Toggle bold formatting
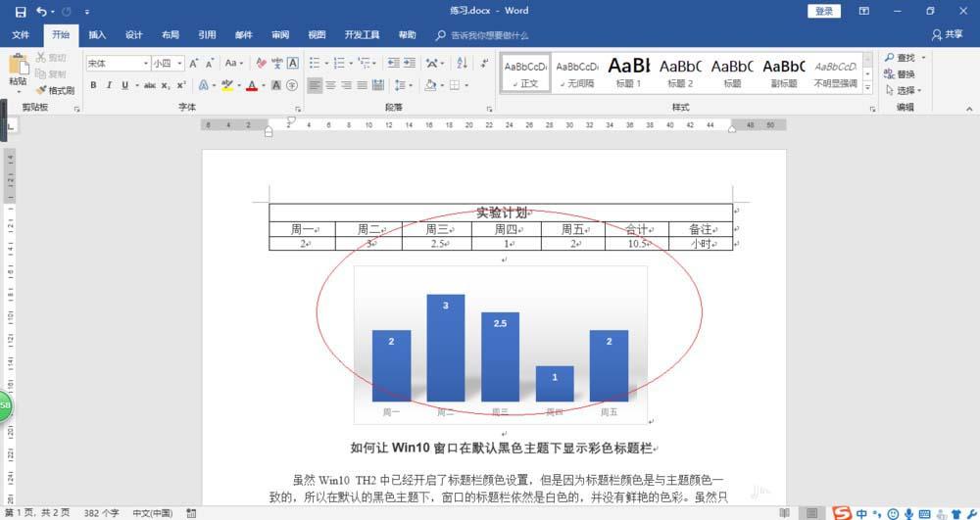980x520 pixels. (x=94, y=85)
